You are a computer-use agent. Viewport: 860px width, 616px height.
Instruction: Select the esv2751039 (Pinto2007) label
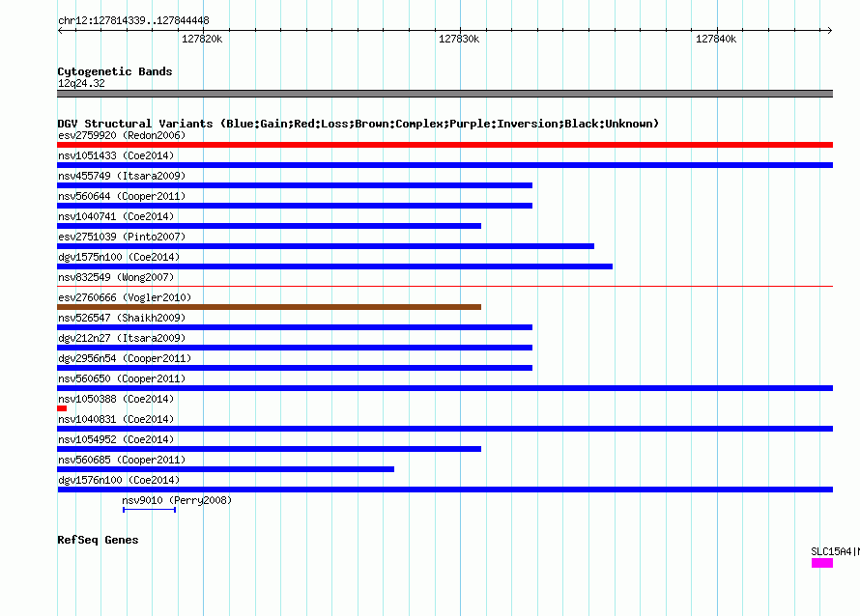(x=122, y=237)
